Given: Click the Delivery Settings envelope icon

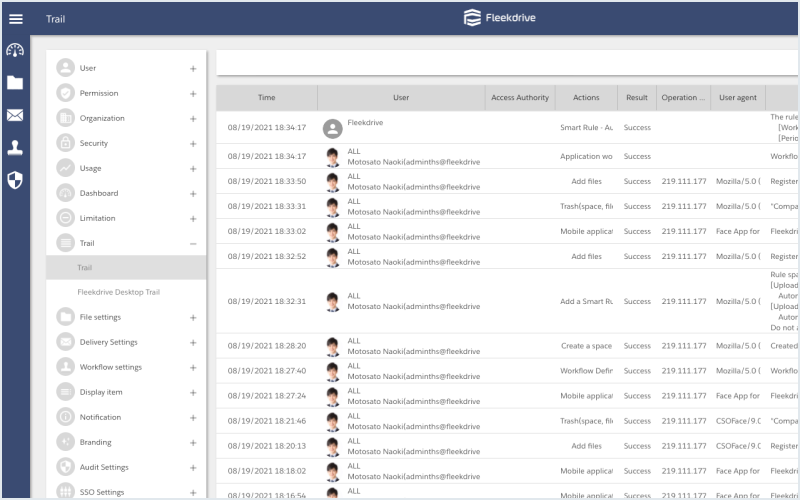Looking at the screenshot, I should pyautogui.click(x=65, y=342).
